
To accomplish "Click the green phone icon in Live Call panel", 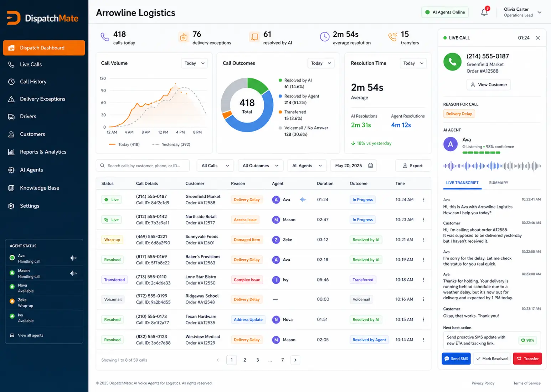I will tap(452, 62).
